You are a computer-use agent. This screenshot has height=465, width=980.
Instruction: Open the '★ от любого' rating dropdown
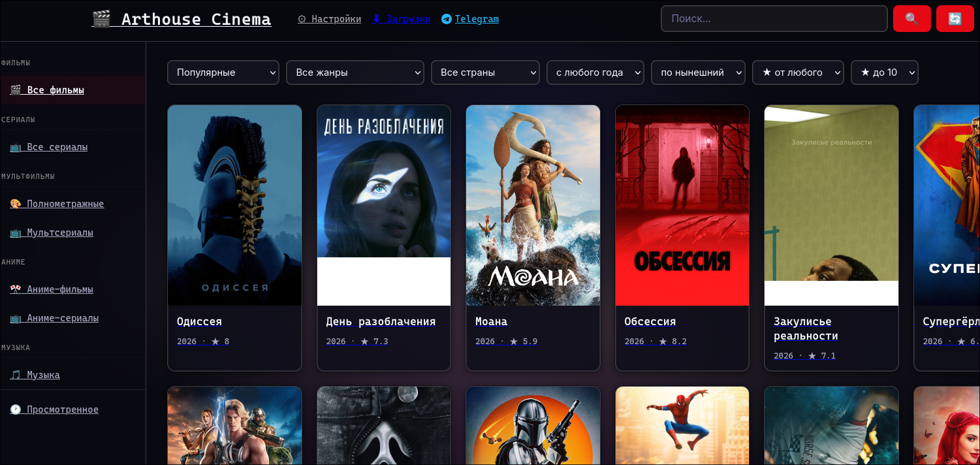(798, 72)
